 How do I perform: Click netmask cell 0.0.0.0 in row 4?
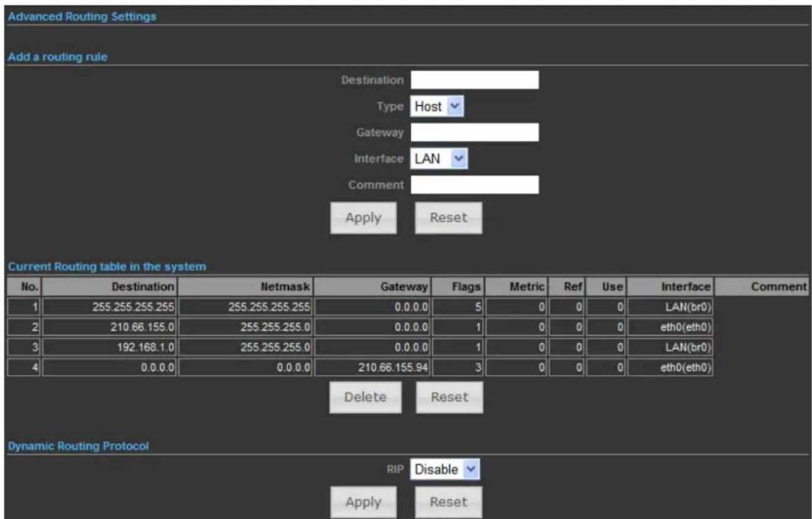[x=245, y=367]
